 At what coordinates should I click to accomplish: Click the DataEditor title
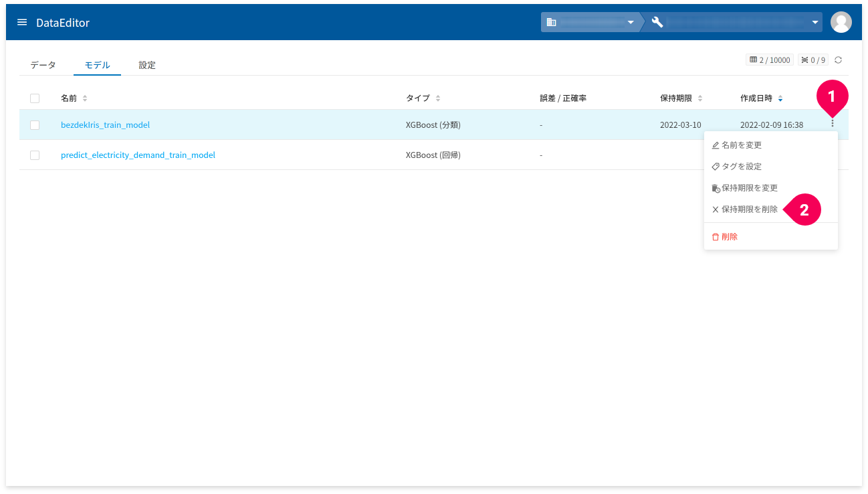click(63, 23)
